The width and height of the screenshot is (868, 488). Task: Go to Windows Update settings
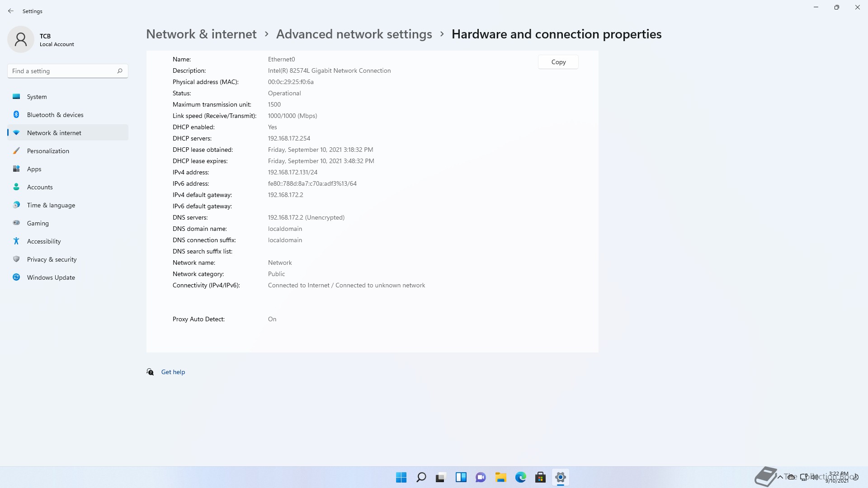(51, 277)
